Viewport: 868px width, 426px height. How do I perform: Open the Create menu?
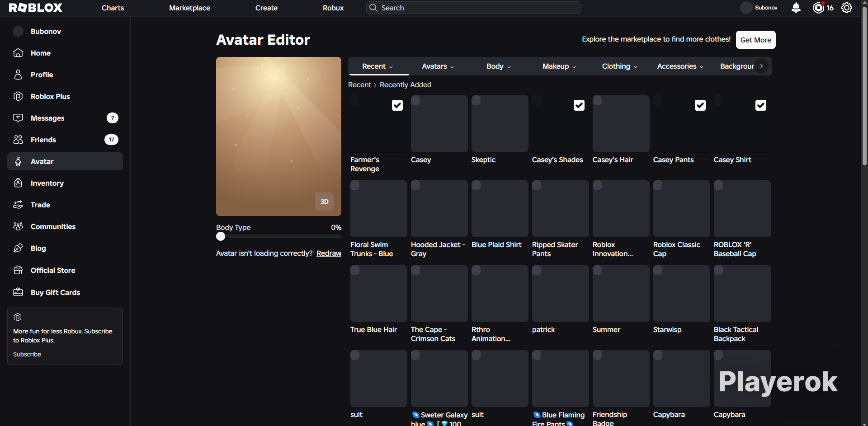tap(267, 8)
